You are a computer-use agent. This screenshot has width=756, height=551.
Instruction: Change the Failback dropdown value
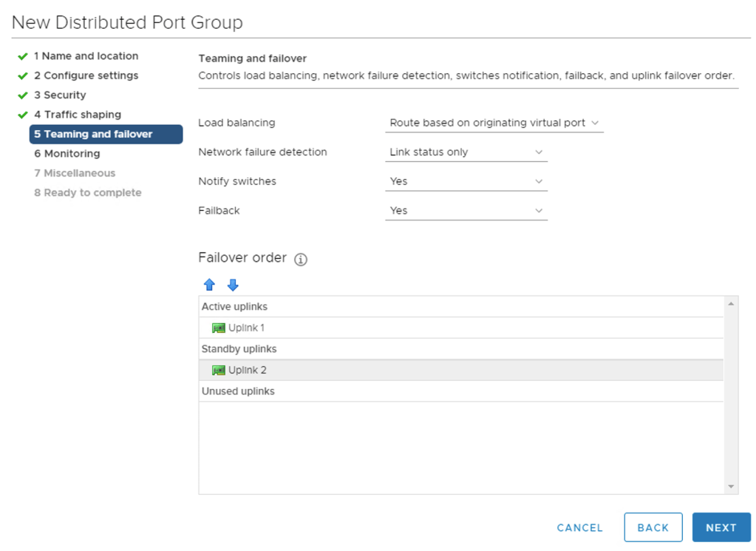[466, 211]
